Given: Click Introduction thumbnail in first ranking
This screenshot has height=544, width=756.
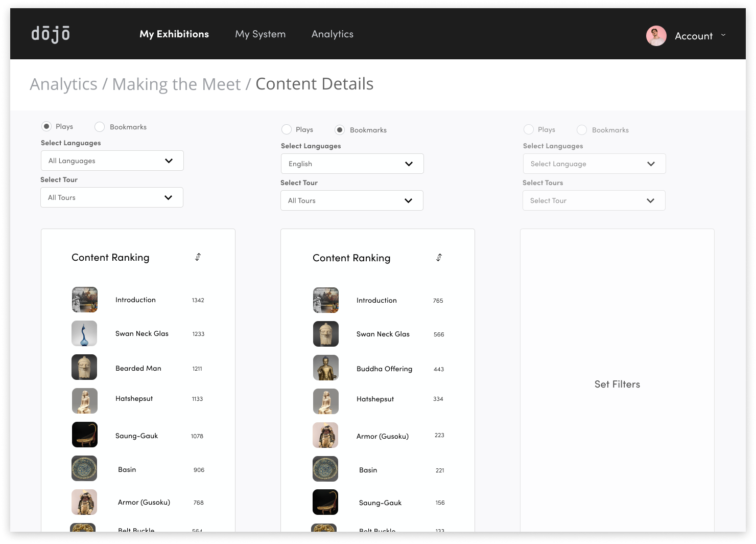Looking at the screenshot, I should pos(84,300).
